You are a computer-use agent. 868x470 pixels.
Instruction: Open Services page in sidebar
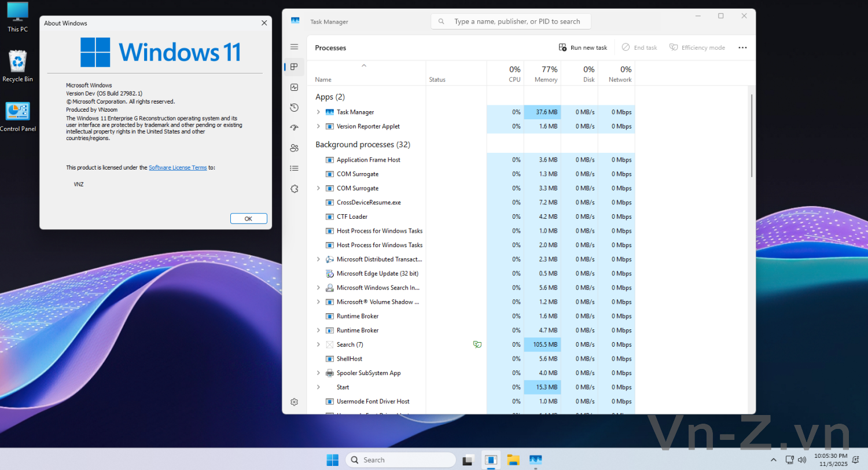click(x=294, y=189)
